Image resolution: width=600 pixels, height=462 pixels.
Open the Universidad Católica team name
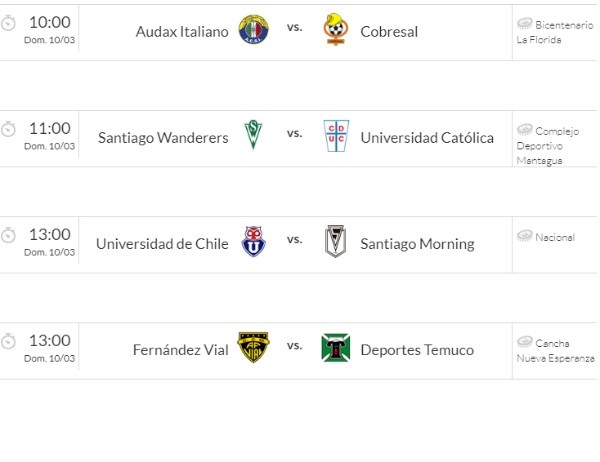pyautogui.click(x=427, y=138)
